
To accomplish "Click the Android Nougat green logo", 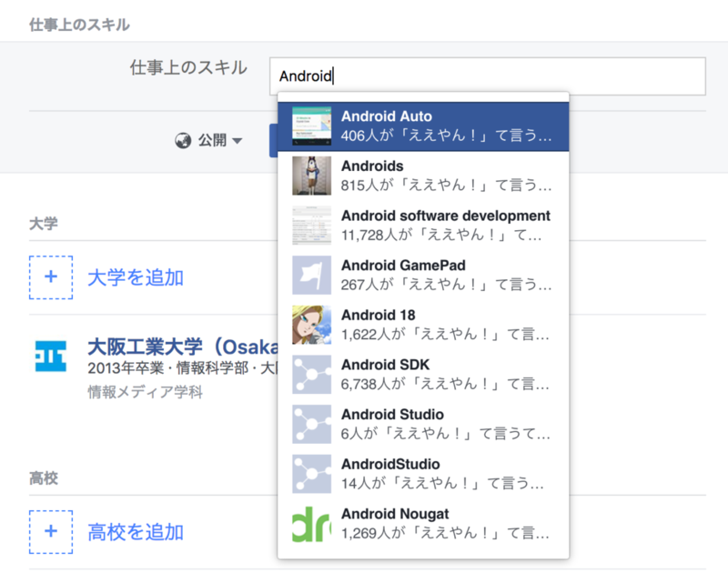I will (x=311, y=524).
